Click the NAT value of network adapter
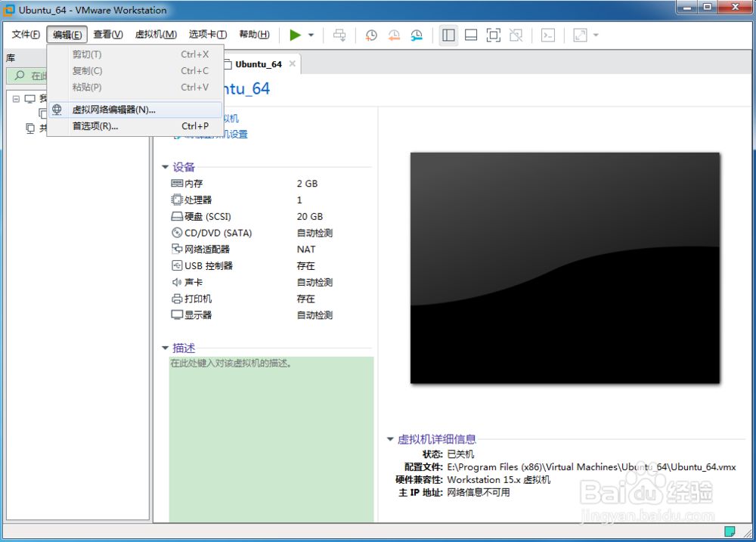This screenshot has width=756, height=542. pos(306,249)
